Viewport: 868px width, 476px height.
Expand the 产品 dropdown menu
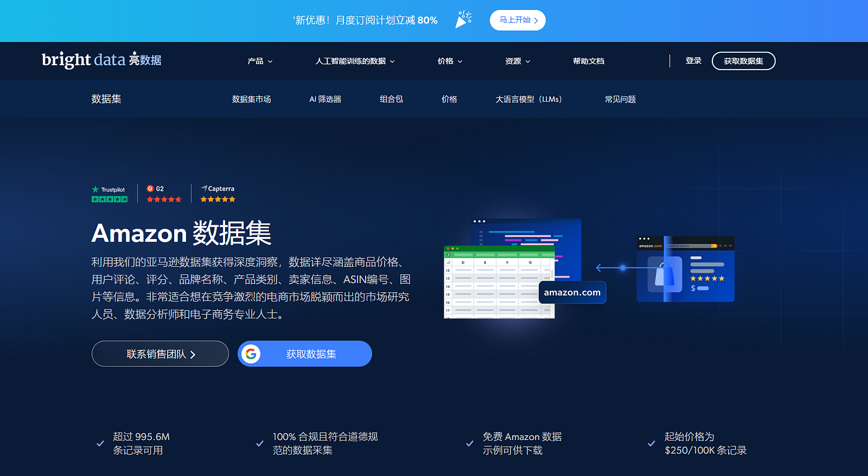tap(260, 61)
